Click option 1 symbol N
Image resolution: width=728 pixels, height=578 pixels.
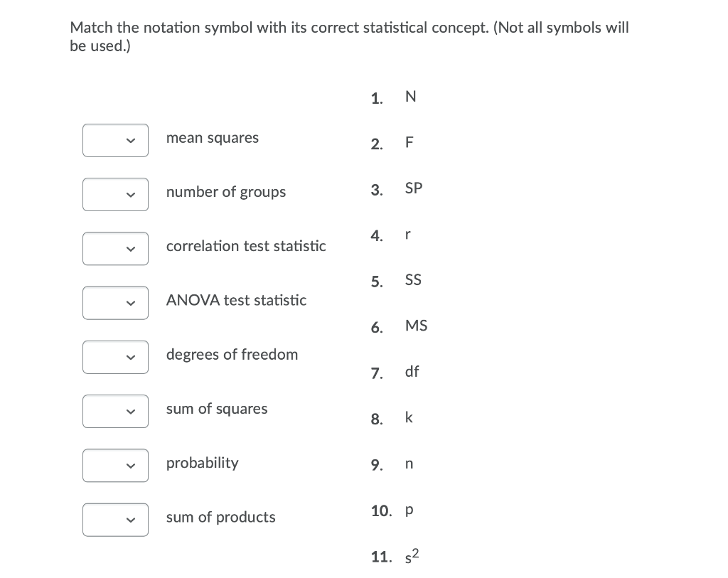point(410,97)
